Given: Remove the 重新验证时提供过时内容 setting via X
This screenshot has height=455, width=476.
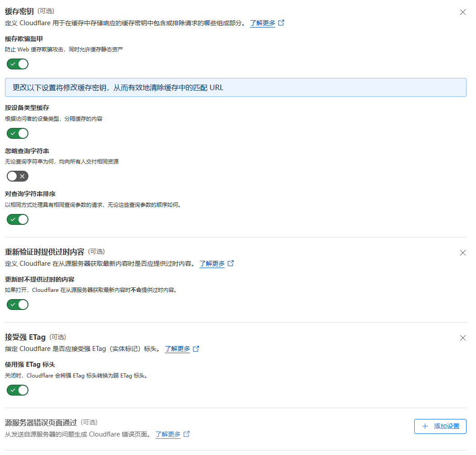Looking at the screenshot, I should point(462,253).
